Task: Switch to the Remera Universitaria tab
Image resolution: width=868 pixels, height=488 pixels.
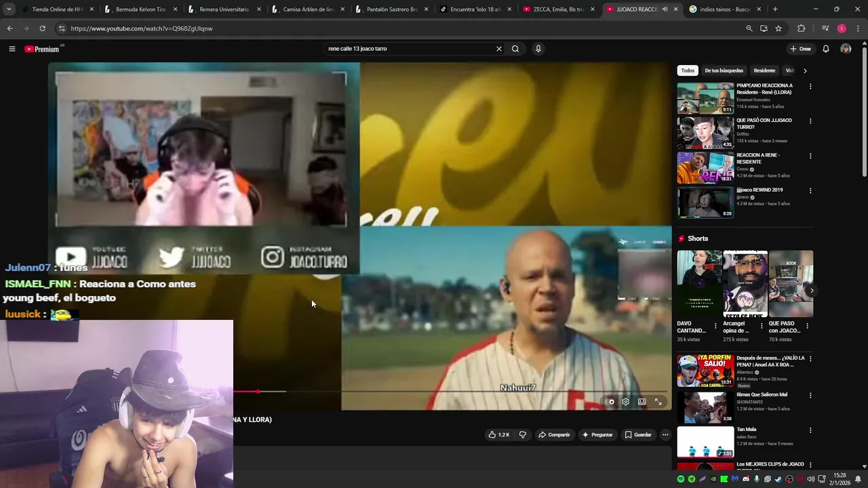Action: (224, 9)
